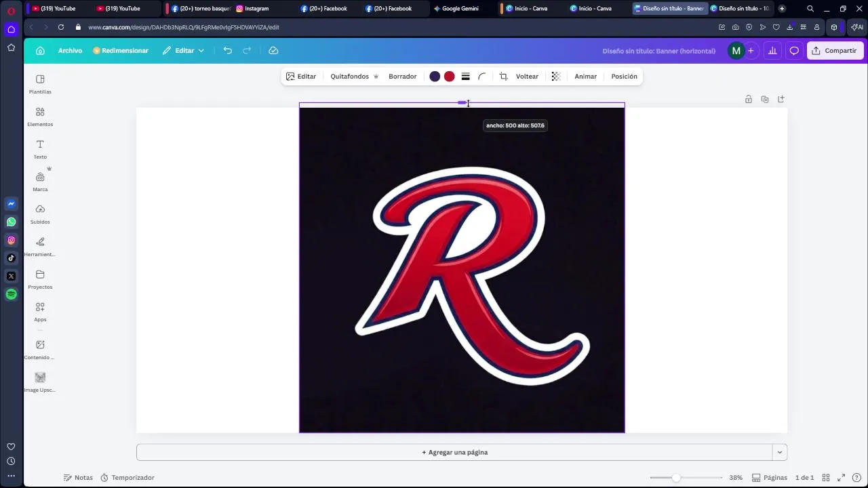Click cloud save status icon
This screenshot has width=868, height=488.
tap(273, 51)
